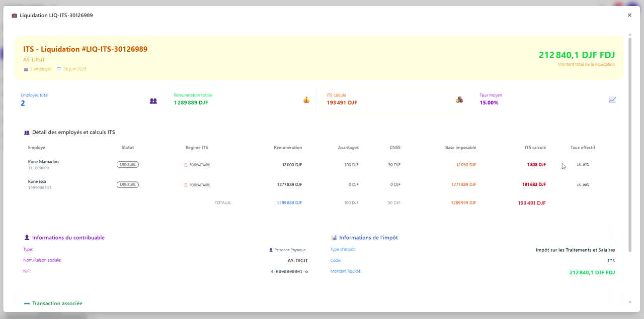
Task: Click the person icon by 'Informations du contribuable'
Action: 27,238
